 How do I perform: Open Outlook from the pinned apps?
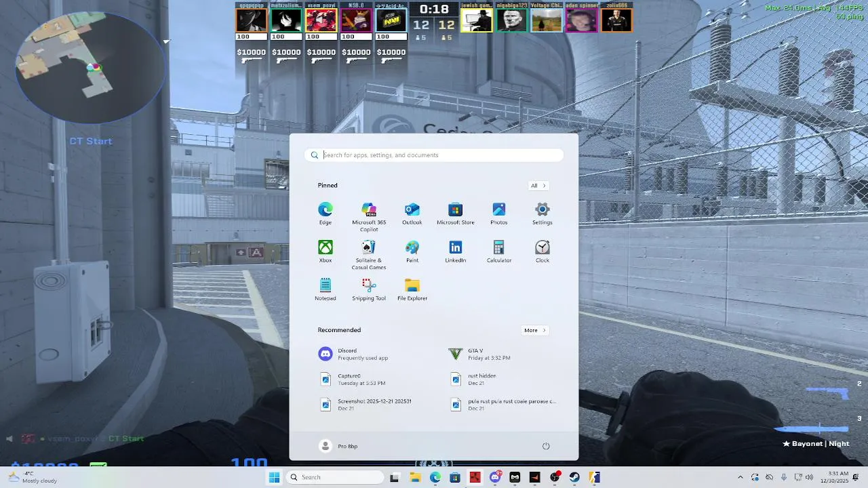coord(412,213)
